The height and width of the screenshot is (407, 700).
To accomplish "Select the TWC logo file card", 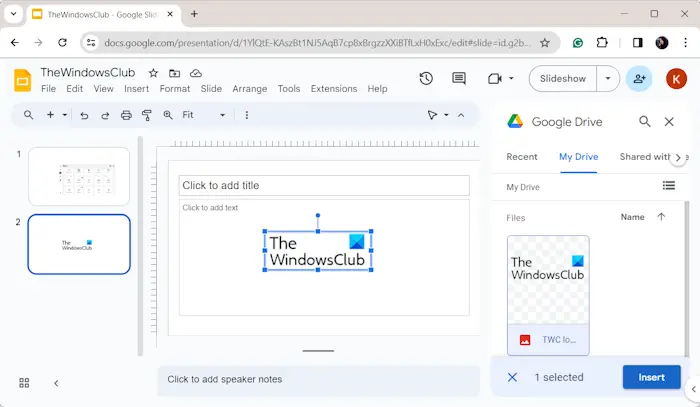I will 548,295.
